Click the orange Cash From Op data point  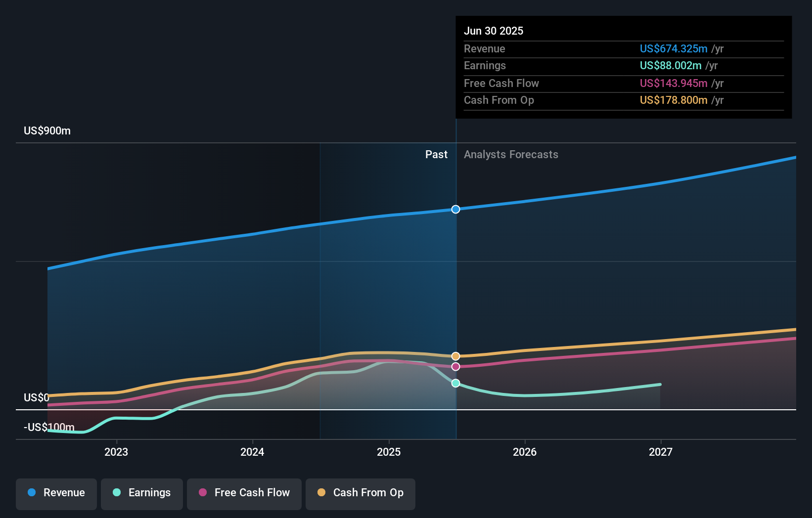455,356
